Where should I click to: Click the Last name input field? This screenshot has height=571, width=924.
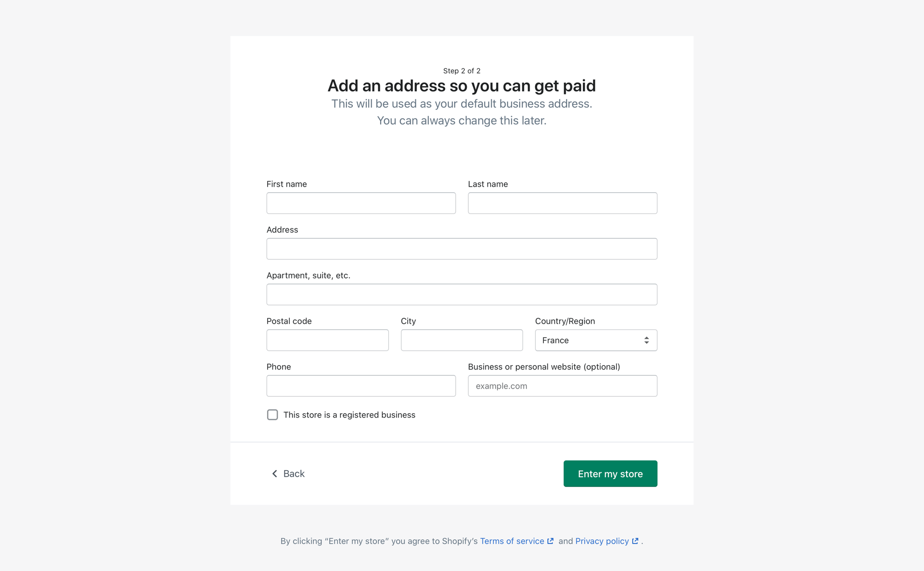click(x=562, y=203)
